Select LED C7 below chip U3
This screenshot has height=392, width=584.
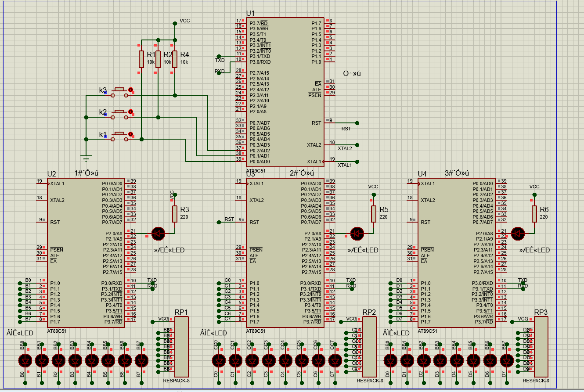click(x=334, y=361)
